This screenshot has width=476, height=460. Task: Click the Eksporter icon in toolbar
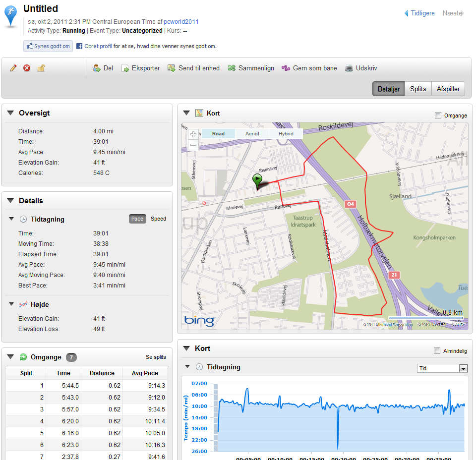[x=125, y=68]
